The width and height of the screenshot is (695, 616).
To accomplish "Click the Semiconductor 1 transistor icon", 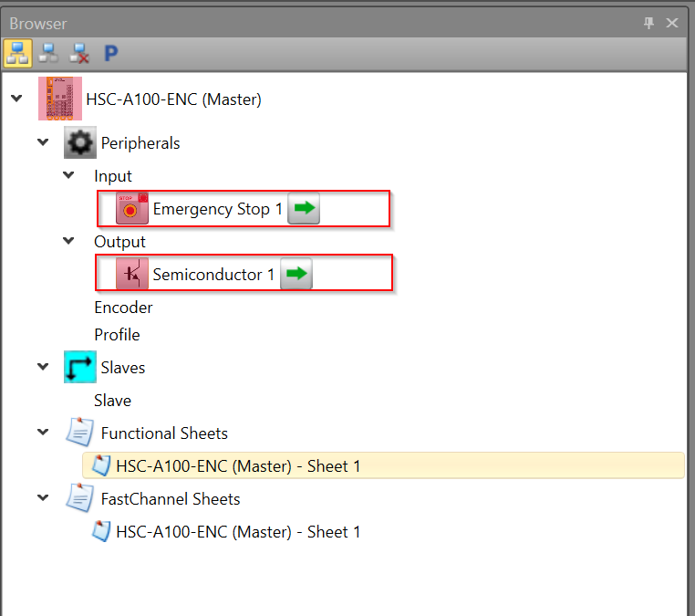I will click(131, 274).
